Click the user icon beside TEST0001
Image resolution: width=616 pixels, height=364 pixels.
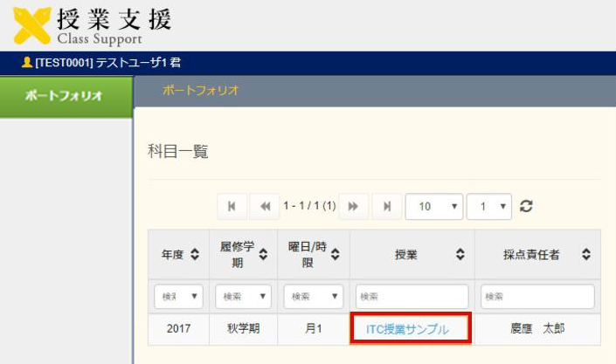point(26,63)
